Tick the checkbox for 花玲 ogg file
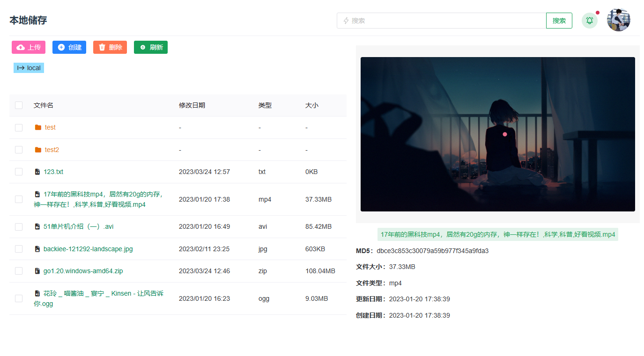 coord(19,298)
